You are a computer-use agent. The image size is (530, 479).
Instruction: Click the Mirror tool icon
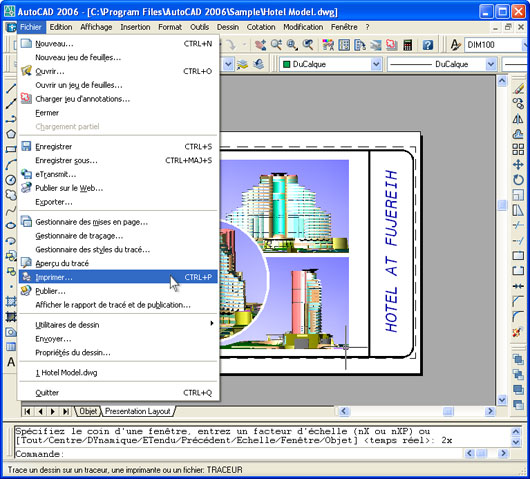(x=518, y=119)
